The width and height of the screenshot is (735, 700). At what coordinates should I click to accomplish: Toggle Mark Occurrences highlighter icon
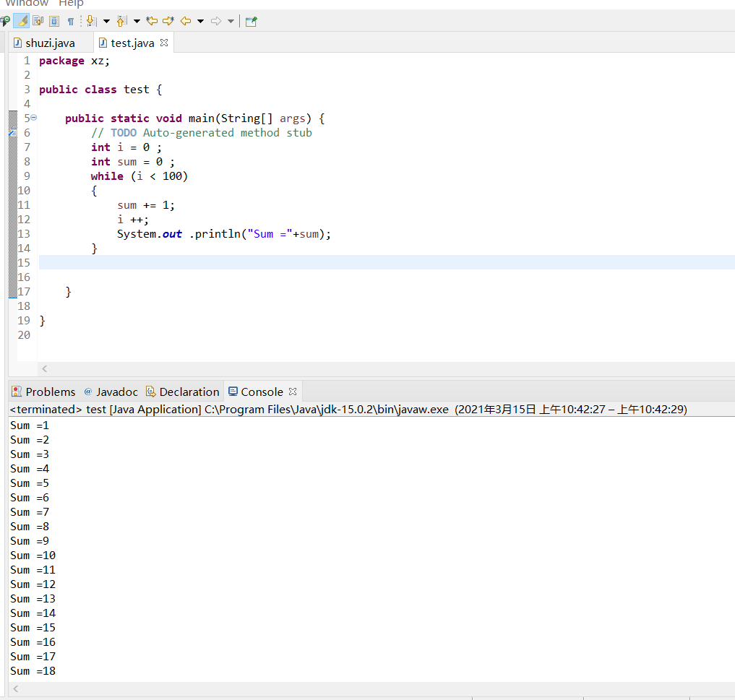pos(22,21)
